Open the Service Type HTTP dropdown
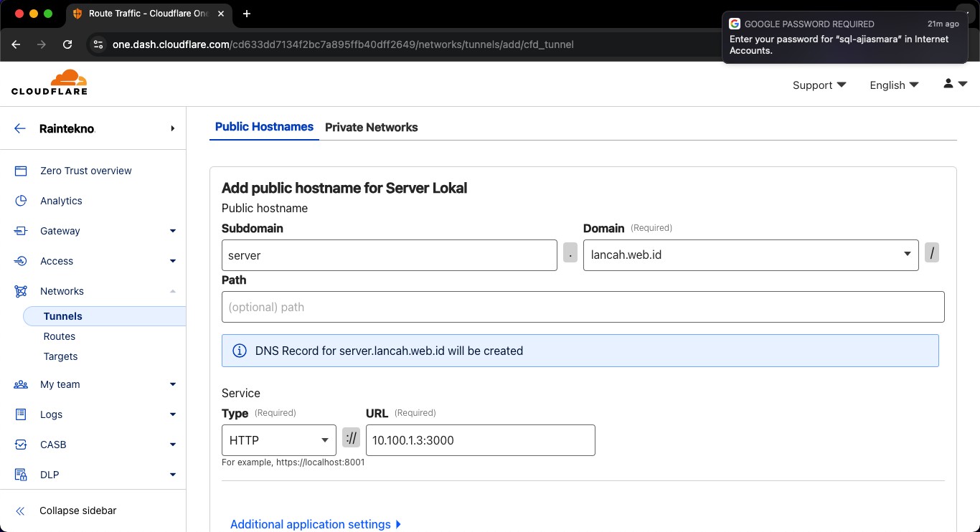 [278, 440]
